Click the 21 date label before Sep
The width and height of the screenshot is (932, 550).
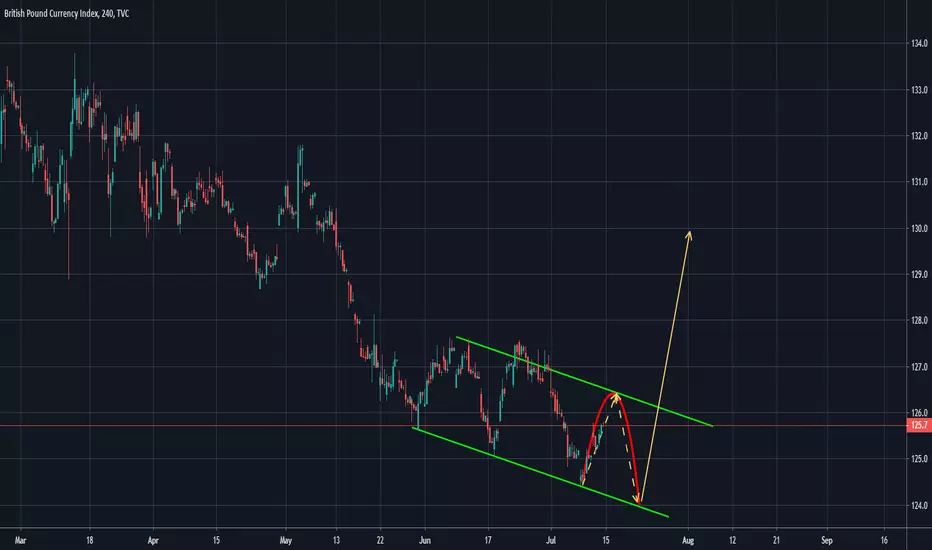point(776,540)
